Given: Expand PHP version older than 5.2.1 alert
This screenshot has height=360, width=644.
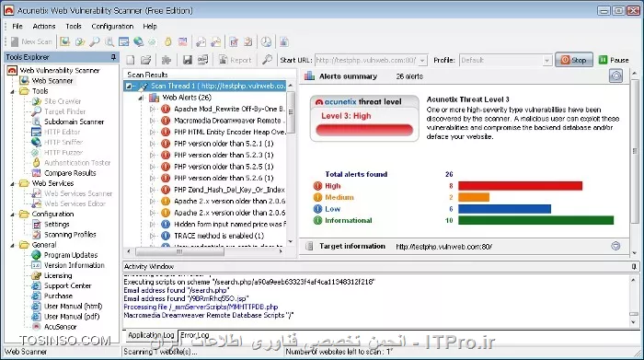Looking at the screenshot, I should coord(153,144).
